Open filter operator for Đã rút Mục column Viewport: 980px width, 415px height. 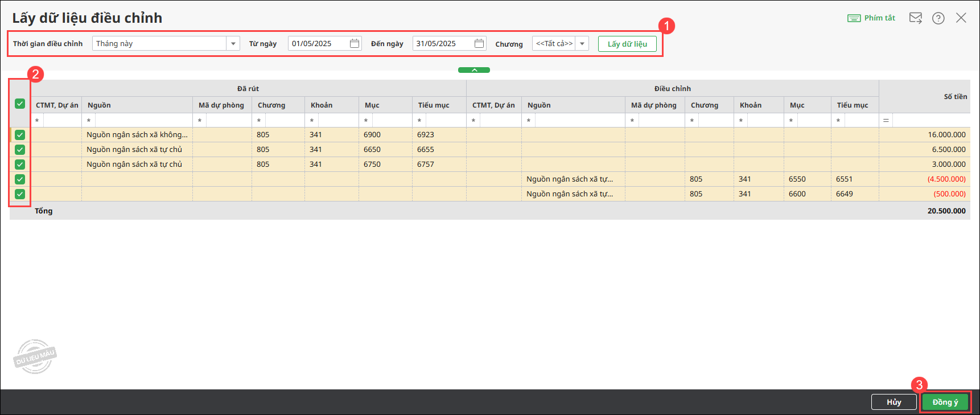pyautogui.click(x=366, y=121)
